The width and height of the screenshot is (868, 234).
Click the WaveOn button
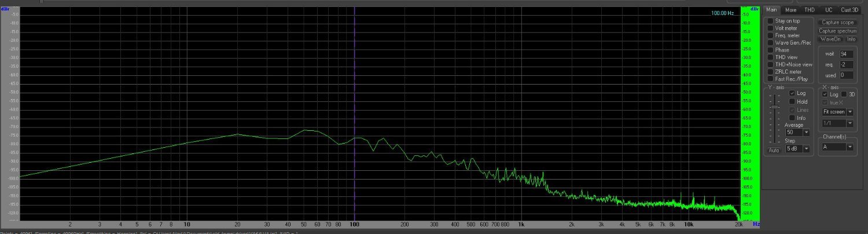coord(830,39)
